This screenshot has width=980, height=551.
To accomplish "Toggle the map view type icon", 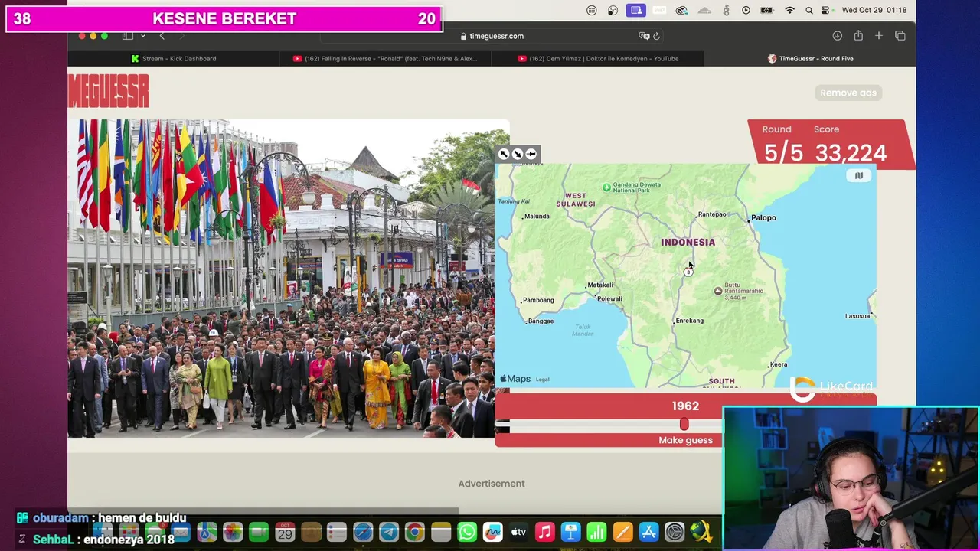I will [x=859, y=176].
